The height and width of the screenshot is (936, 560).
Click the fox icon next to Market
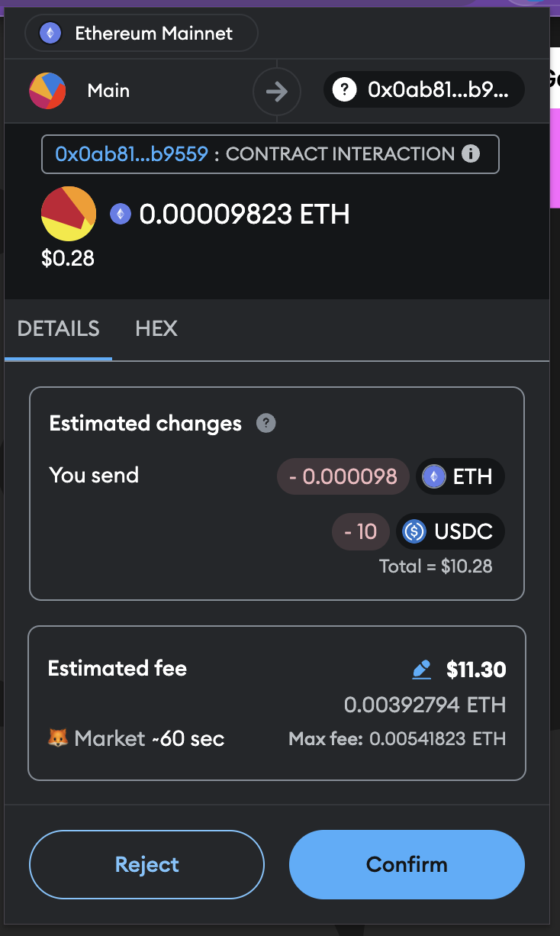[58, 738]
